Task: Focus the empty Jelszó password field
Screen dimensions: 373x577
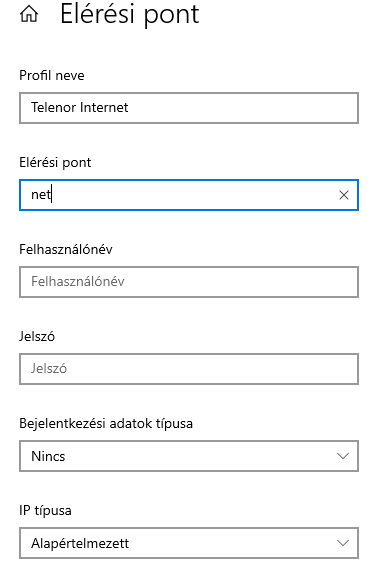Action: pyautogui.click(x=189, y=369)
